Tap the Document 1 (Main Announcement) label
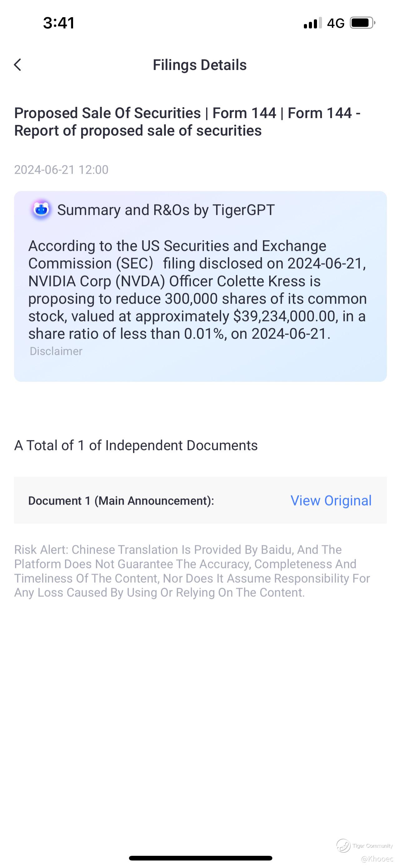401x868 pixels. [x=121, y=501]
